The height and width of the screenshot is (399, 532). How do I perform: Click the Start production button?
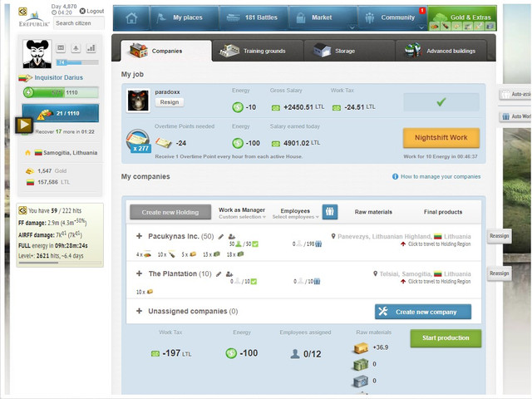pos(446,338)
